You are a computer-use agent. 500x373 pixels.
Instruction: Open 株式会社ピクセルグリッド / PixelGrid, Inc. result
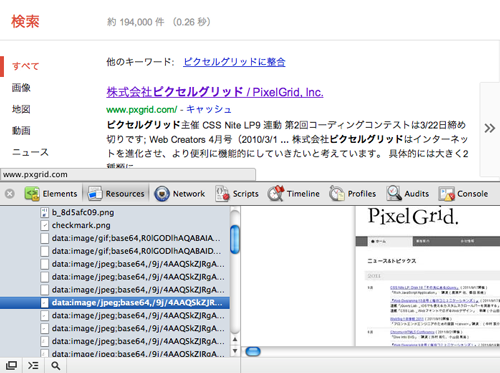point(215,92)
